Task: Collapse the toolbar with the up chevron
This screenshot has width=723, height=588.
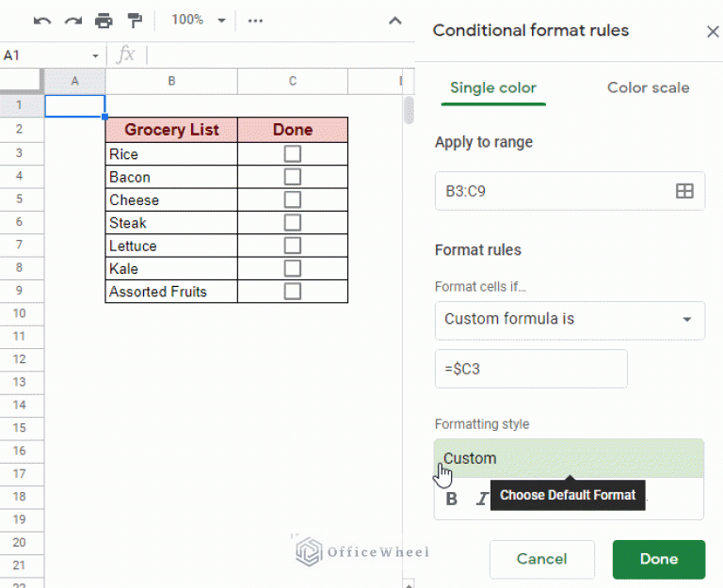Action: click(395, 21)
